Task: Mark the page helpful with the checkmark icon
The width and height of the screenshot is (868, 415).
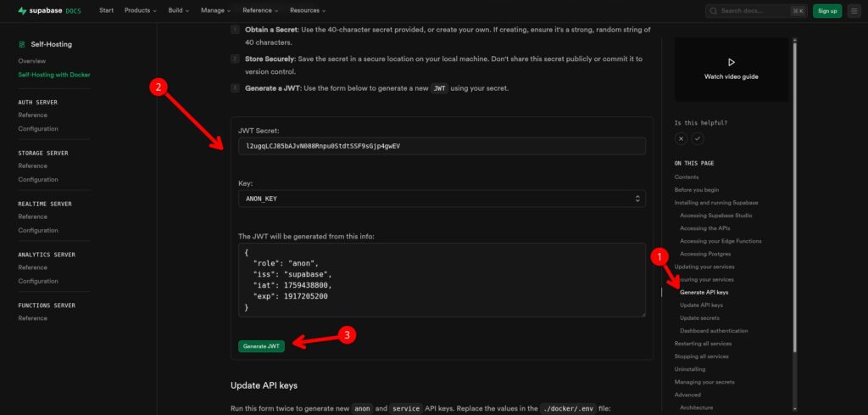Action: click(x=698, y=138)
